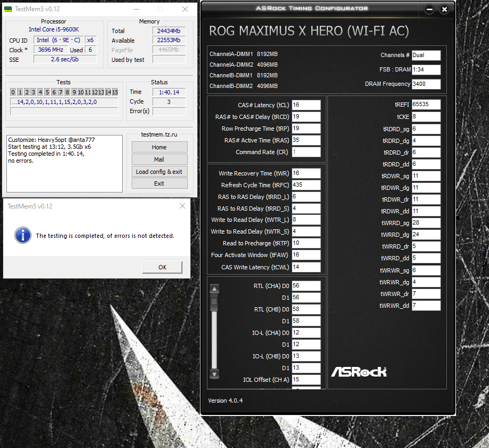Click the RTL (CHA) D0 field

[306, 286]
